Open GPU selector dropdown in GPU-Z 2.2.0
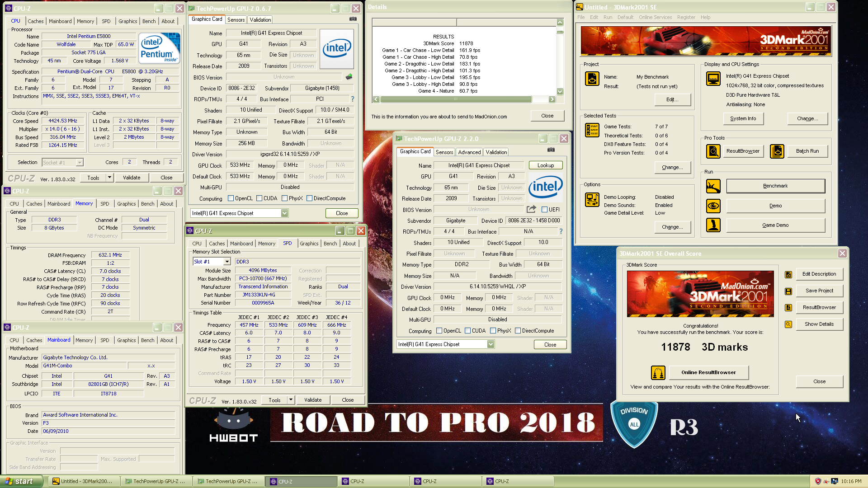This screenshot has width=868, height=488. pyautogui.click(x=491, y=344)
